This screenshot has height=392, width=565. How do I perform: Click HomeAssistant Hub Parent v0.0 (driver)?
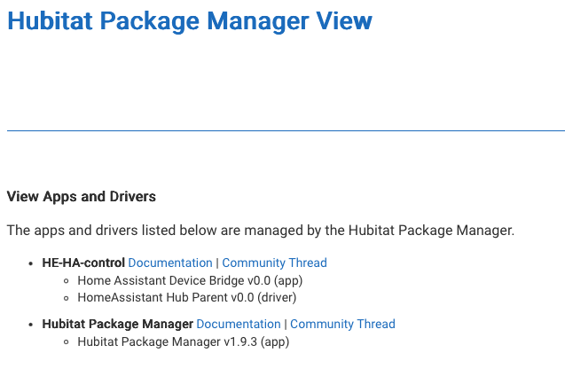tap(186, 298)
